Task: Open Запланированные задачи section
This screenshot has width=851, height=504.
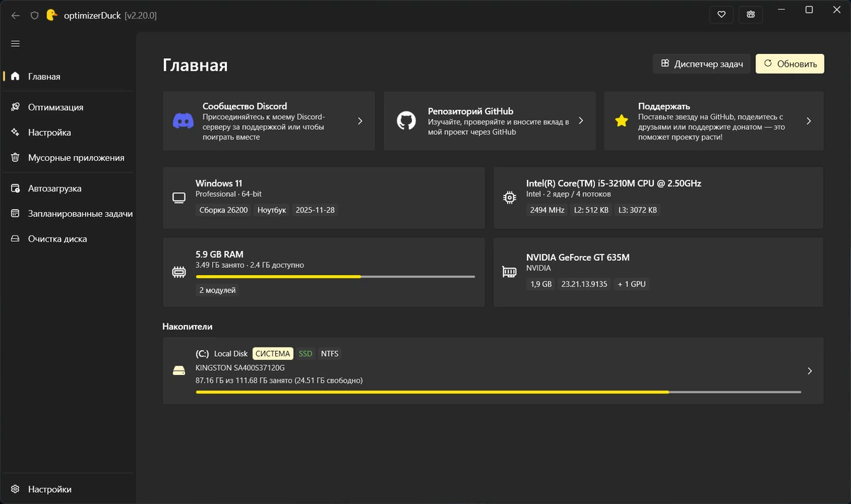Action: (x=68, y=213)
